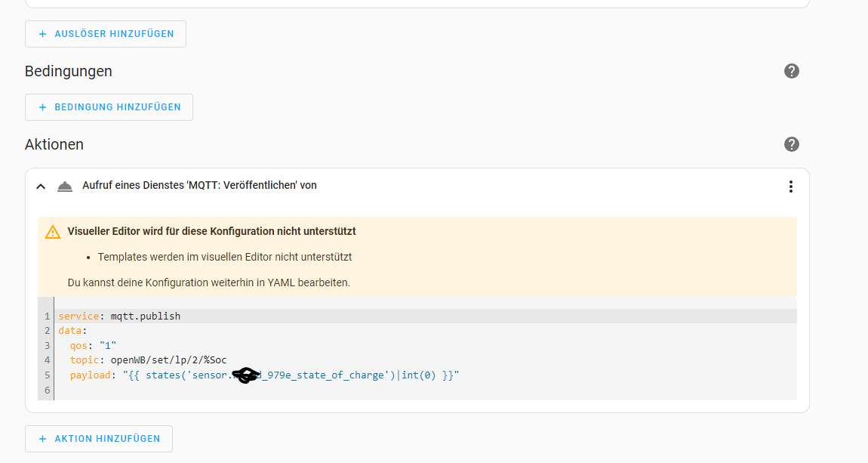Image resolution: width=868 pixels, height=463 pixels.
Task: Click the service bell icon in the action header
Action: (65, 187)
